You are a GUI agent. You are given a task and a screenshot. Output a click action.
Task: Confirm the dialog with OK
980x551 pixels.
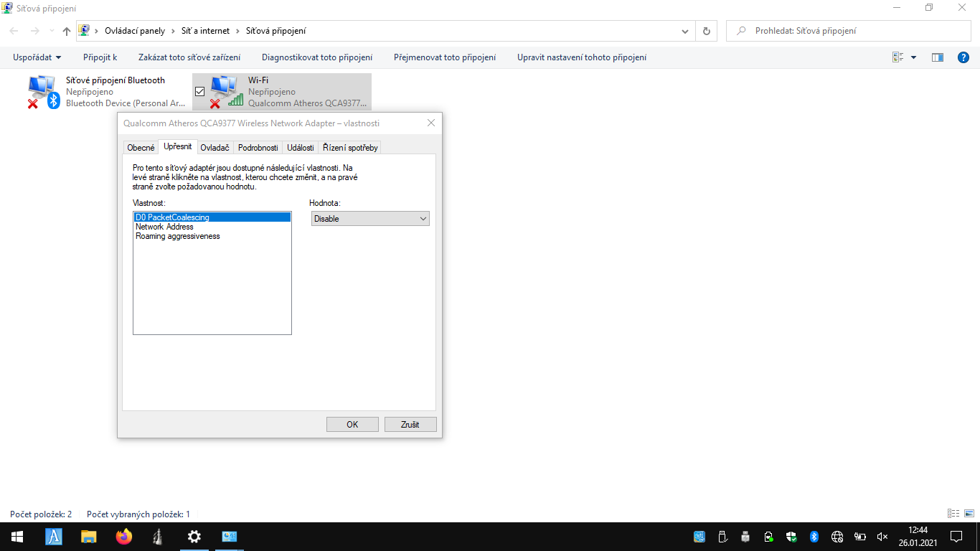coord(352,425)
